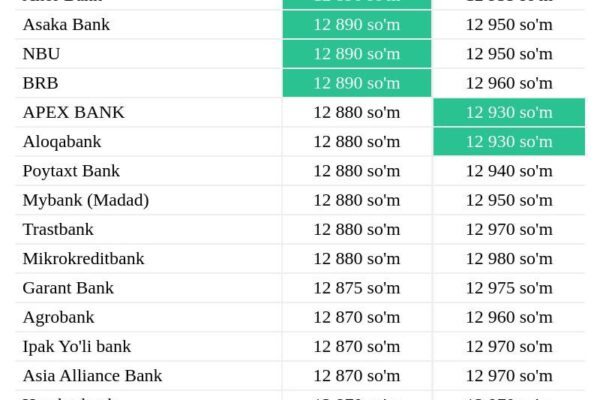Select Aloqabank green 12 930 so'm cell
Image resolution: width=600 pixels, height=400 pixels.
[509, 142]
